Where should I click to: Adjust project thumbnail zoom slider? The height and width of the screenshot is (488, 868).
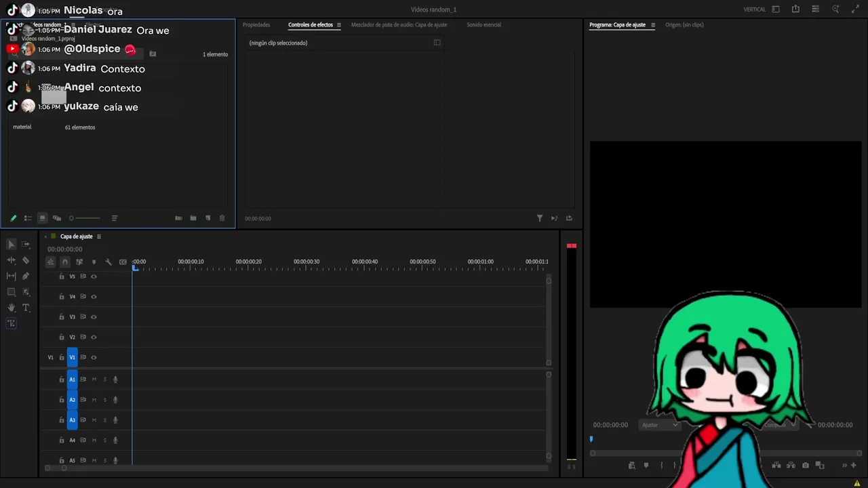tap(85, 218)
